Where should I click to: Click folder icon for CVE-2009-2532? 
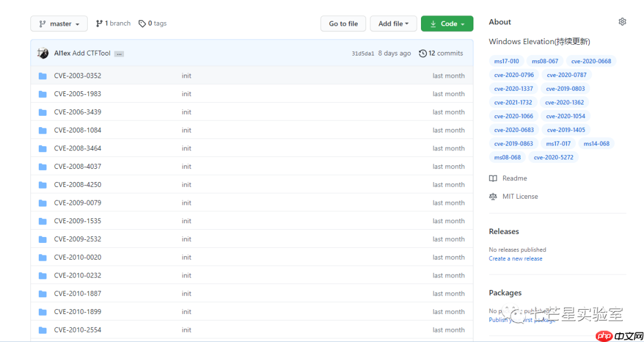tap(43, 239)
